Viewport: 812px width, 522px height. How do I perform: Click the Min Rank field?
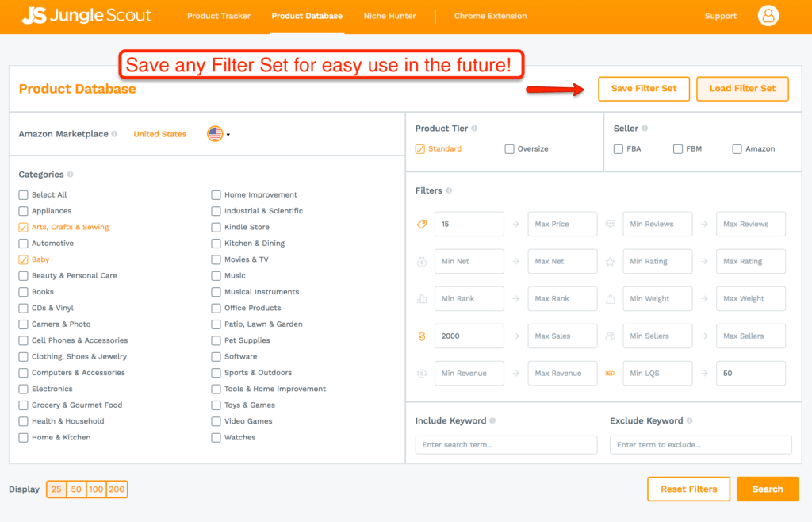pos(469,299)
